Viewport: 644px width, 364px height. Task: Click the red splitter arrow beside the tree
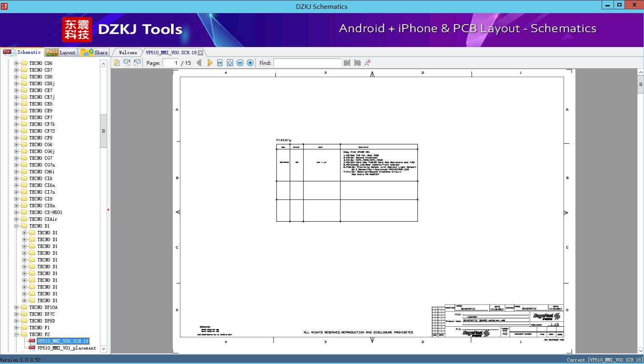coord(108,209)
